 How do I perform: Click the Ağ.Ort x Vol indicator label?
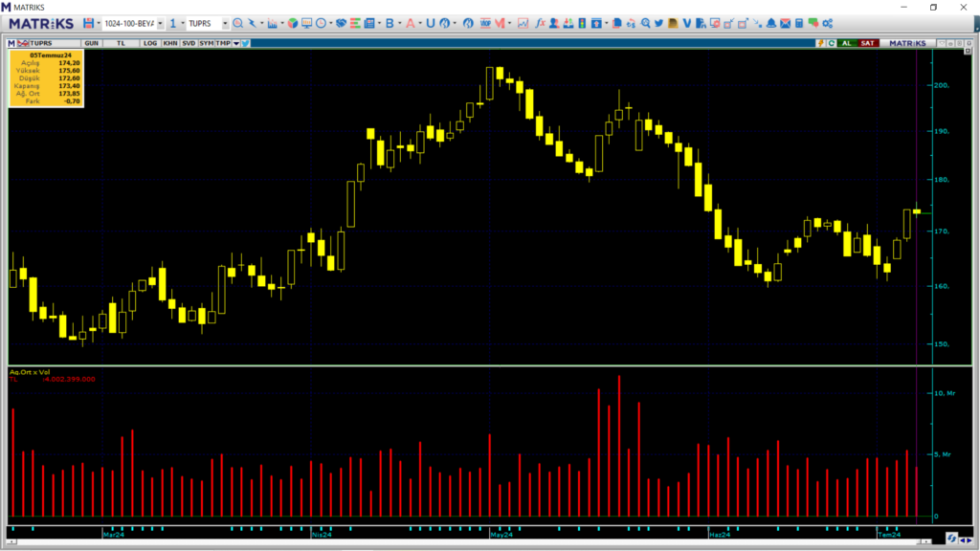click(30, 372)
